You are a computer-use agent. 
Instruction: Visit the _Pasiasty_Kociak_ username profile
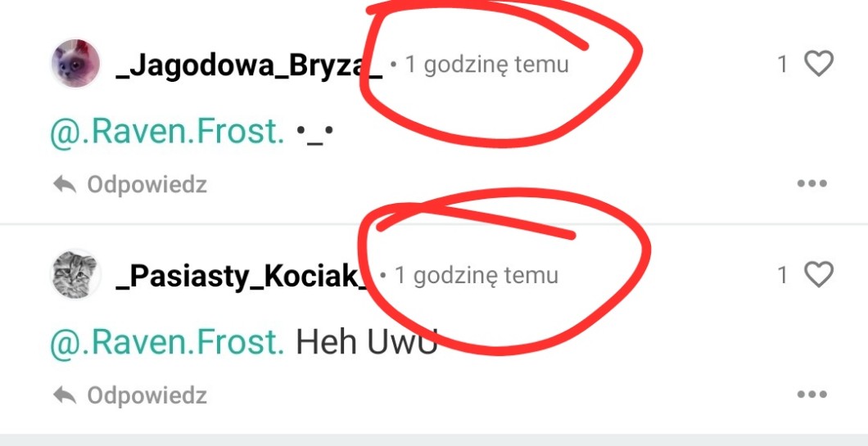241,277
